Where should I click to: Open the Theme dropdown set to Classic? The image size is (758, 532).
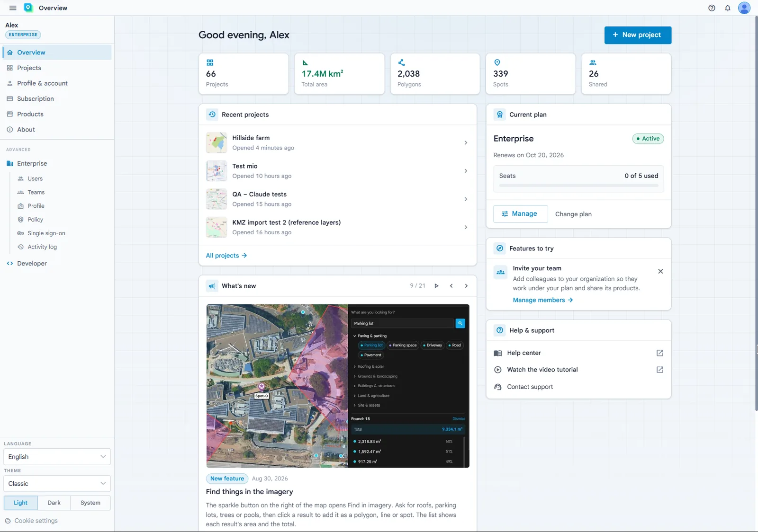57,484
